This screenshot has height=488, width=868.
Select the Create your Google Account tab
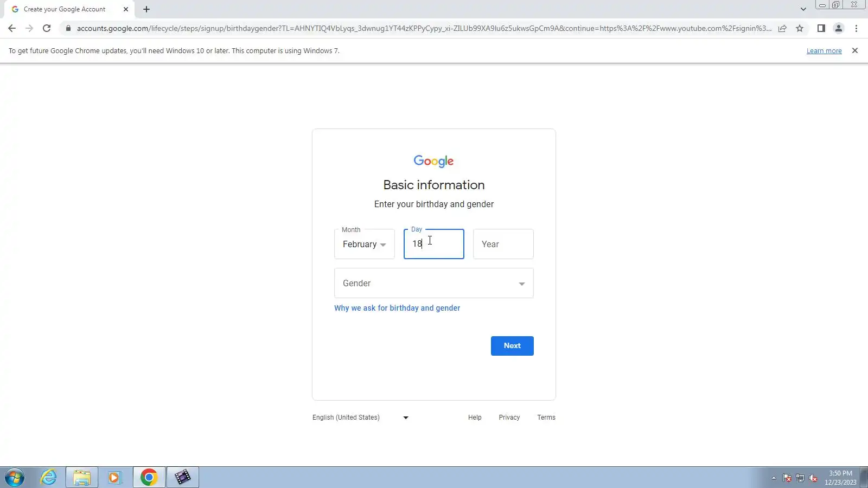pyautogui.click(x=69, y=9)
